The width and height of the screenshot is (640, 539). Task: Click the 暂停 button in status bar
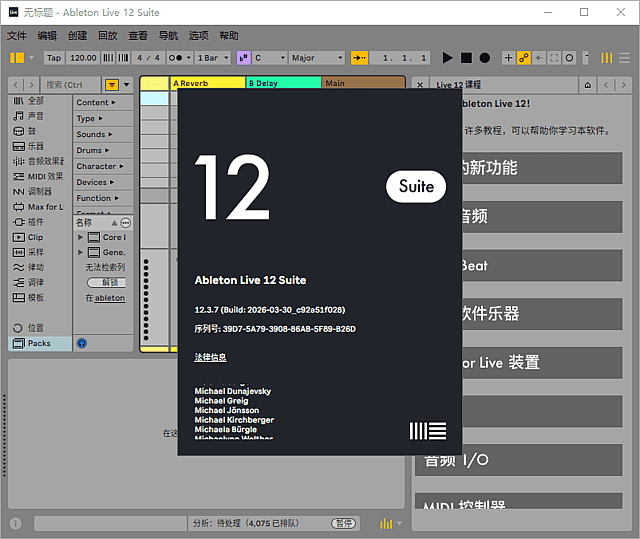coord(344,523)
